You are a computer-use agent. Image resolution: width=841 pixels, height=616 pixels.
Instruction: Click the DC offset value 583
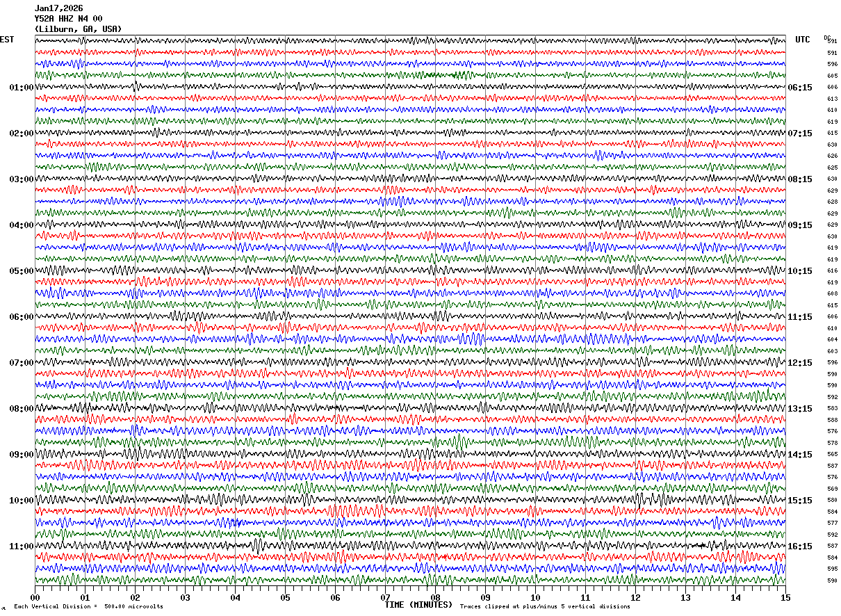[832, 408]
